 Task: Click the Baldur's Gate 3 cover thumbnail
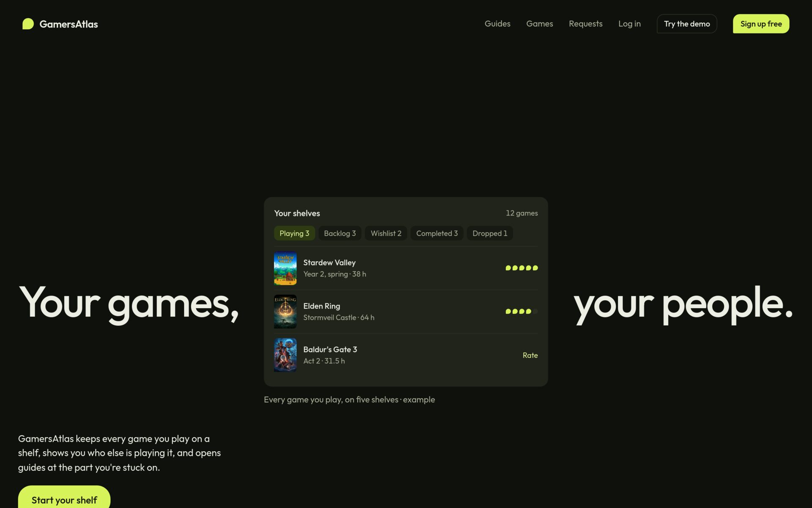(x=285, y=355)
